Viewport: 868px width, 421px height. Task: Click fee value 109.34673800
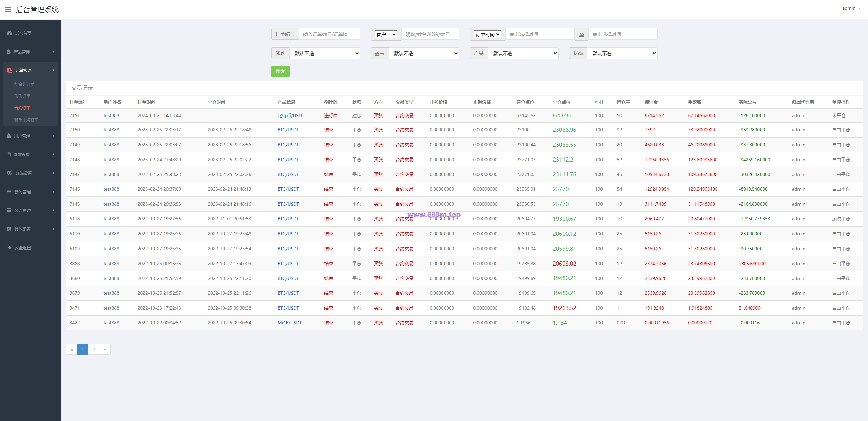pos(703,174)
